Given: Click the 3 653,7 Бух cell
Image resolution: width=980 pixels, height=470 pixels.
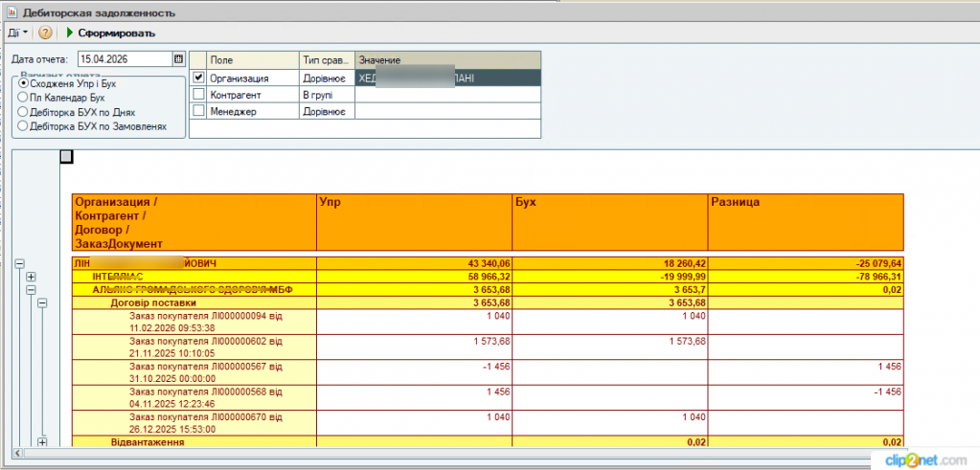Looking at the screenshot, I should (609, 290).
